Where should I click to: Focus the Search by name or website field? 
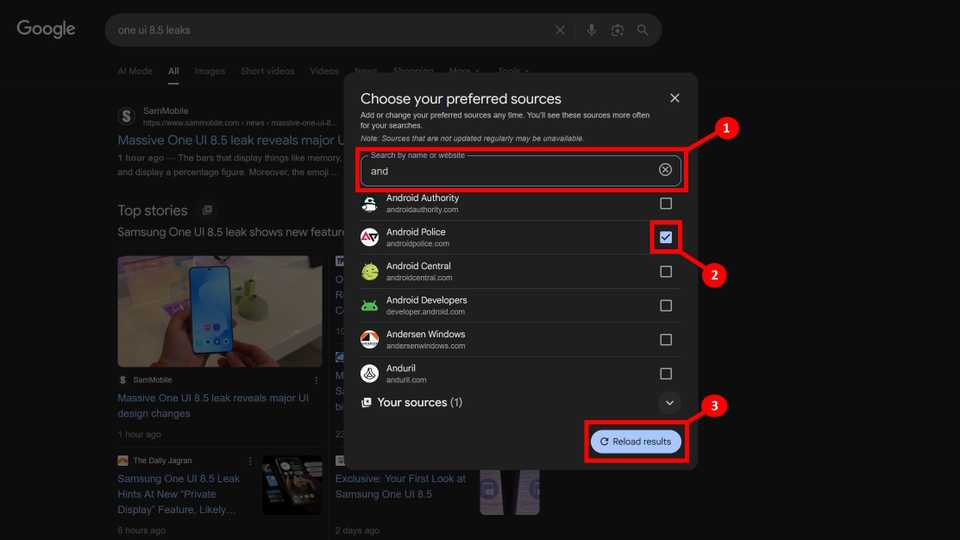pyautogui.click(x=510, y=171)
